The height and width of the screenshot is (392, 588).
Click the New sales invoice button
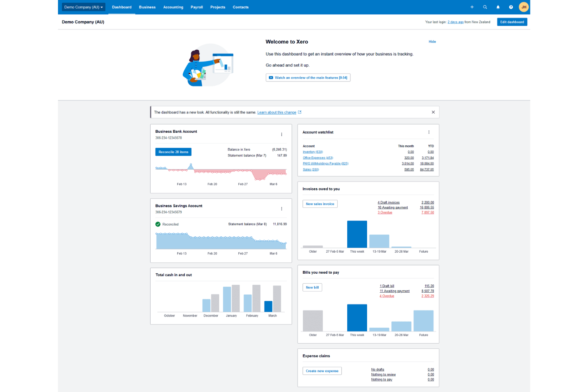(320, 204)
